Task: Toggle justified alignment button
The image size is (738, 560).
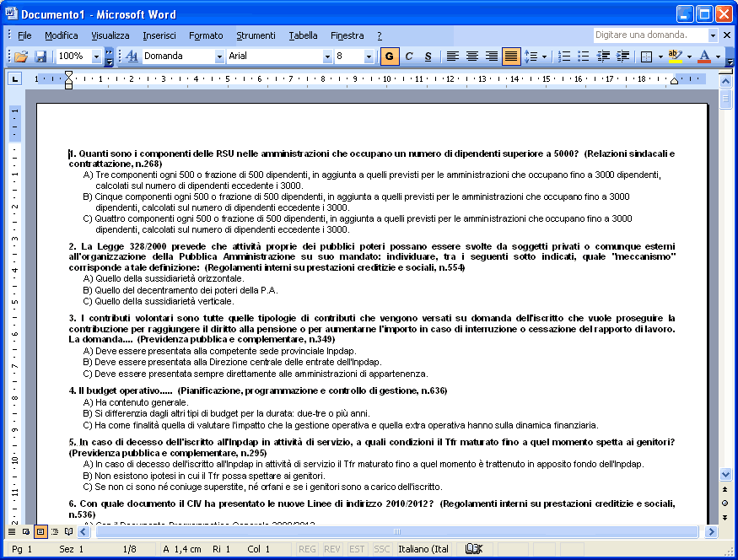Action: (x=511, y=57)
